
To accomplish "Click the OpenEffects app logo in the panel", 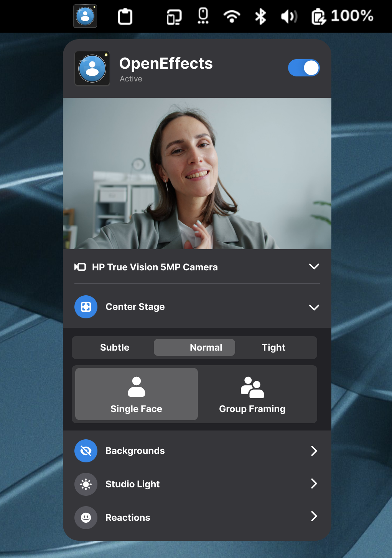I will click(92, 68).
